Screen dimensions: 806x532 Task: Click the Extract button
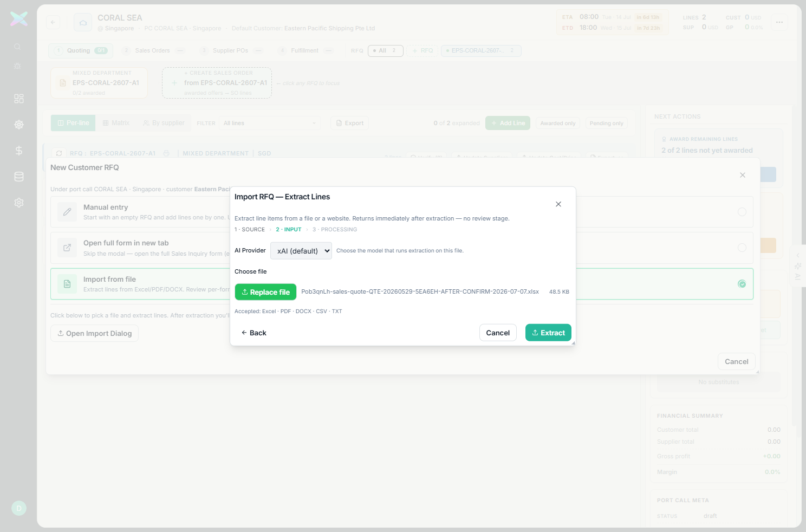(x=548, y=333)
